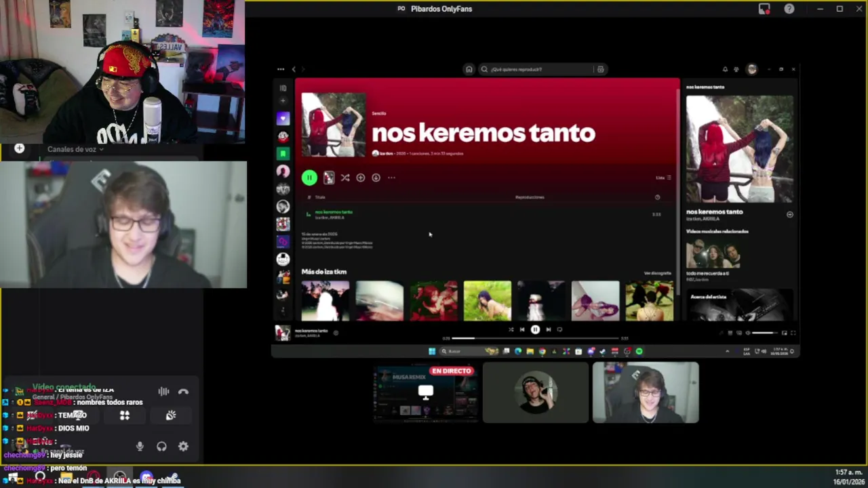Disconnect from voice with the hang-up icon
Screen dimensions: 868x488
(x=183, y=392)
